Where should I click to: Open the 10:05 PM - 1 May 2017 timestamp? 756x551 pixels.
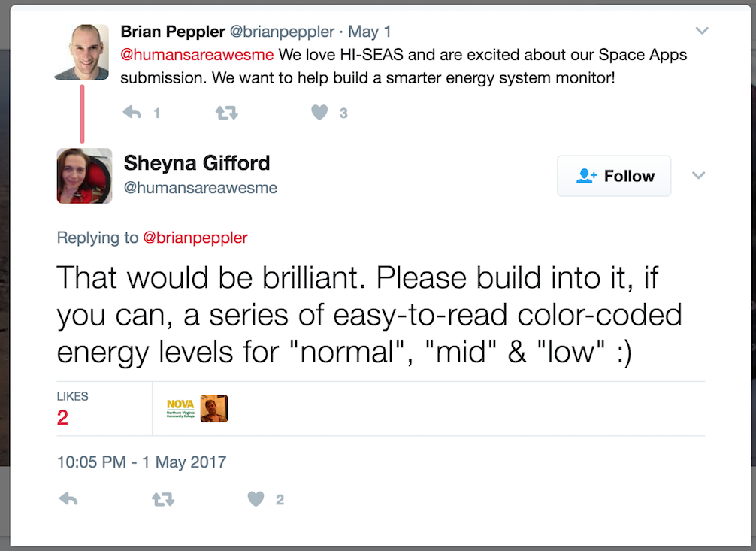142,462
